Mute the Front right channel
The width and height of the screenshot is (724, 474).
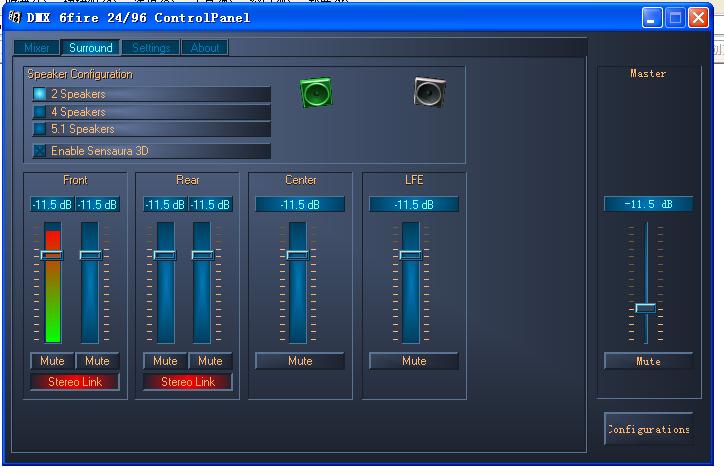point(97,361)
